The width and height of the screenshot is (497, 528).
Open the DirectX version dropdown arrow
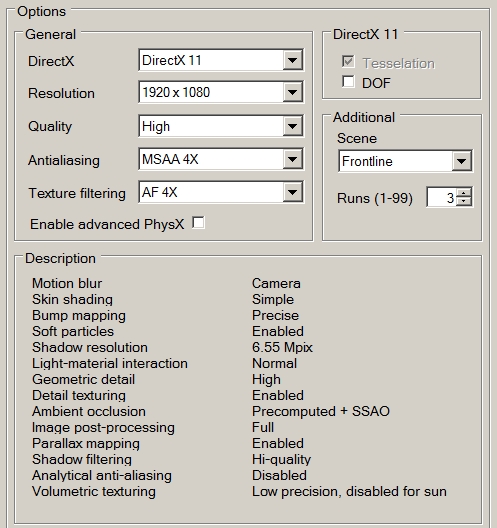pyautogui.click(x=292, y=60)
